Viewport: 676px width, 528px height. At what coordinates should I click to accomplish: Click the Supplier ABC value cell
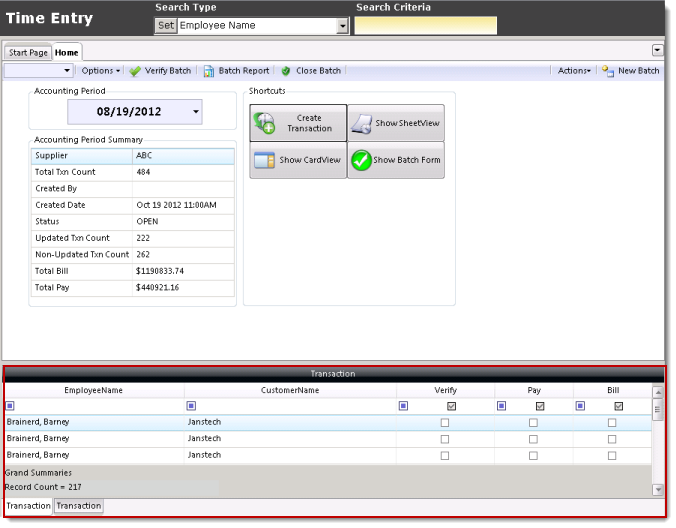coord(183,156)
